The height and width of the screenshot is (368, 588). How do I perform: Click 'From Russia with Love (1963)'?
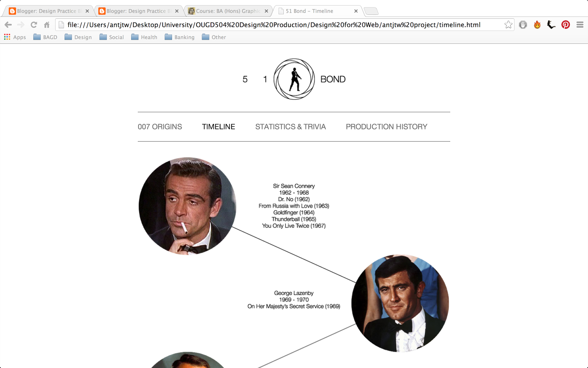(x=294, y=206)
